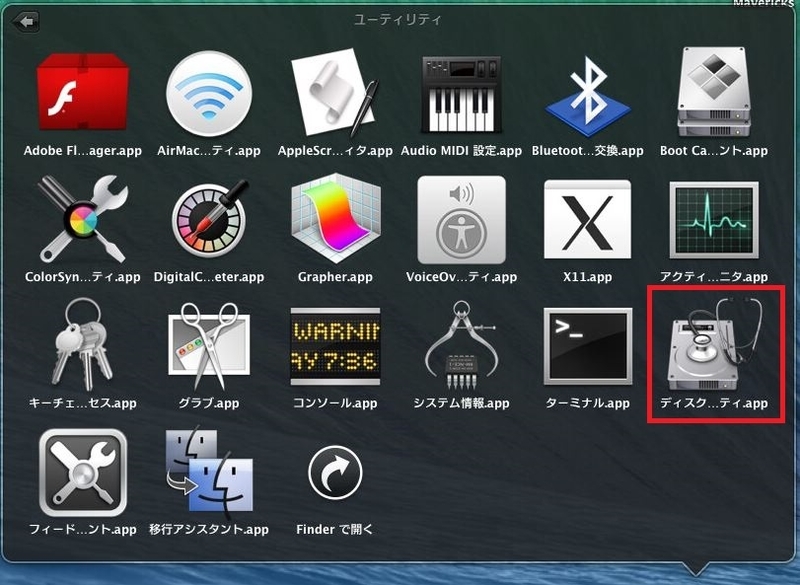Launch the AirMac Utility app icon

click(209, 93)
